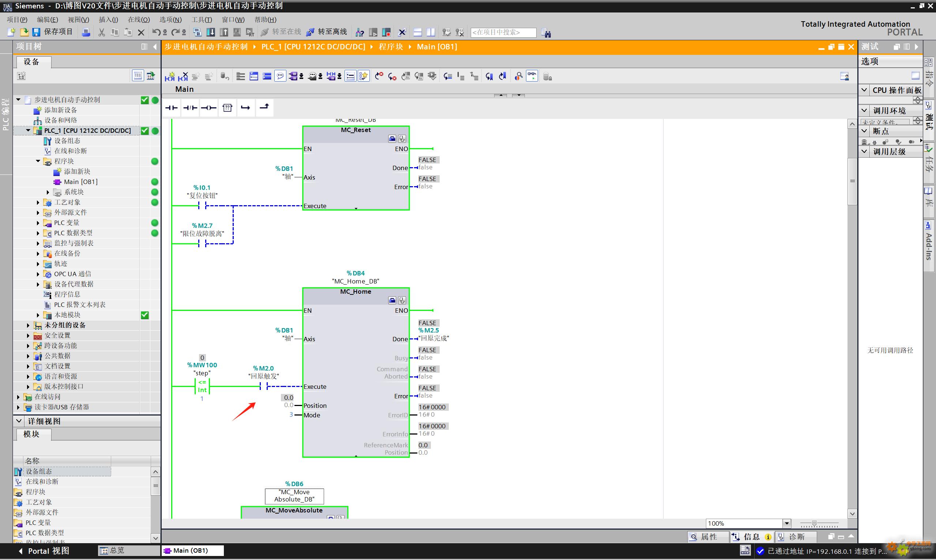The image size is (936, 560).
Task: Close all networks in editor toolbar
Action: point(267,76)
